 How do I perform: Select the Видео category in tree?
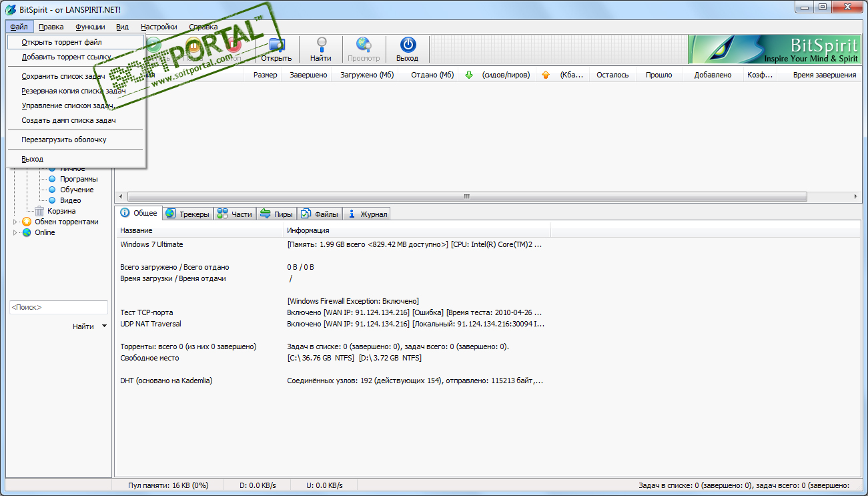[x=71, y=200]
